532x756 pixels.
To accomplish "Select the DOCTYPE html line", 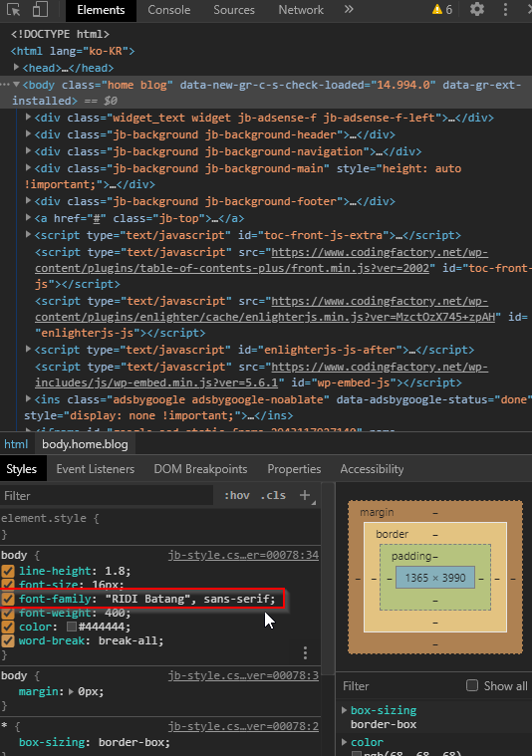I will click(x=61, y=34).
